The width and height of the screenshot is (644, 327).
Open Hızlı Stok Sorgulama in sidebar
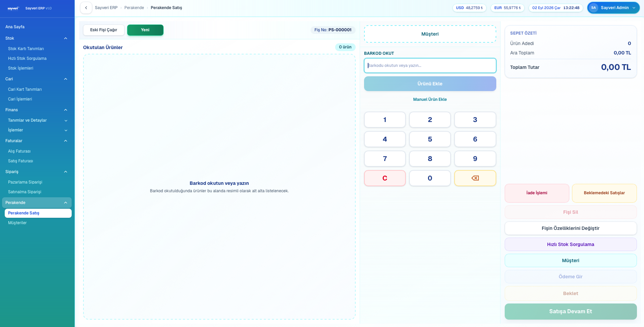(x=38, y=58)
